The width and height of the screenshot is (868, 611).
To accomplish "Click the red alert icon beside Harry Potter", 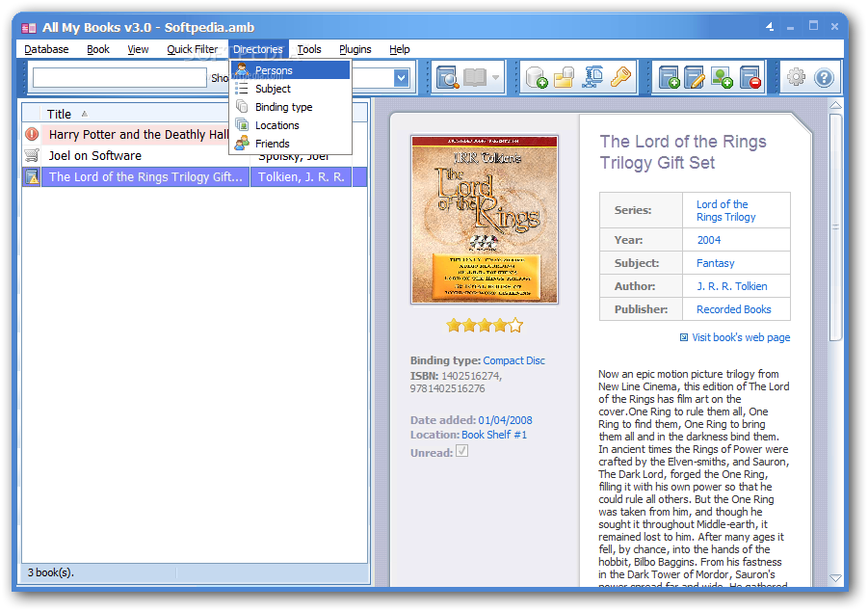I will coord(32,134).
